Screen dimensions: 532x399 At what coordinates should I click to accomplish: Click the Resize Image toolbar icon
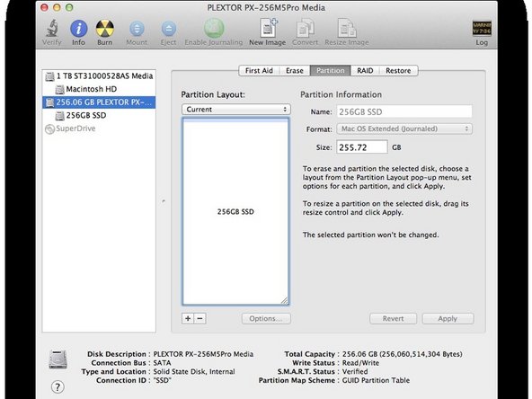point(346,28)
